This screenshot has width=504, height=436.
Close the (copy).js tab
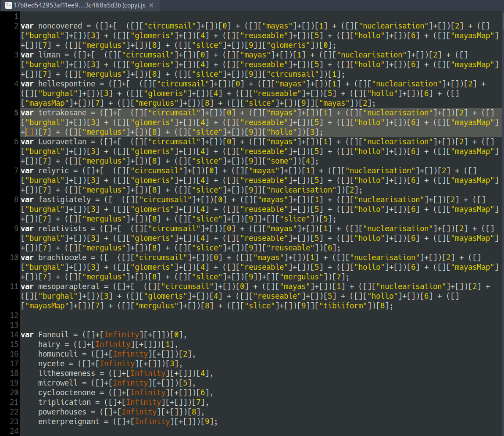(x=151, y=5)
